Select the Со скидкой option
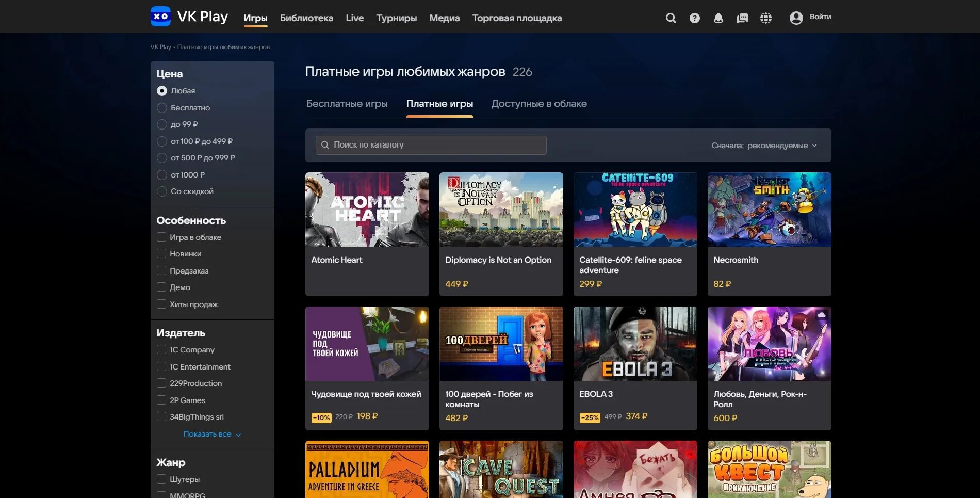The width and height of the screenshot is (980, 498). click(162, 191)
